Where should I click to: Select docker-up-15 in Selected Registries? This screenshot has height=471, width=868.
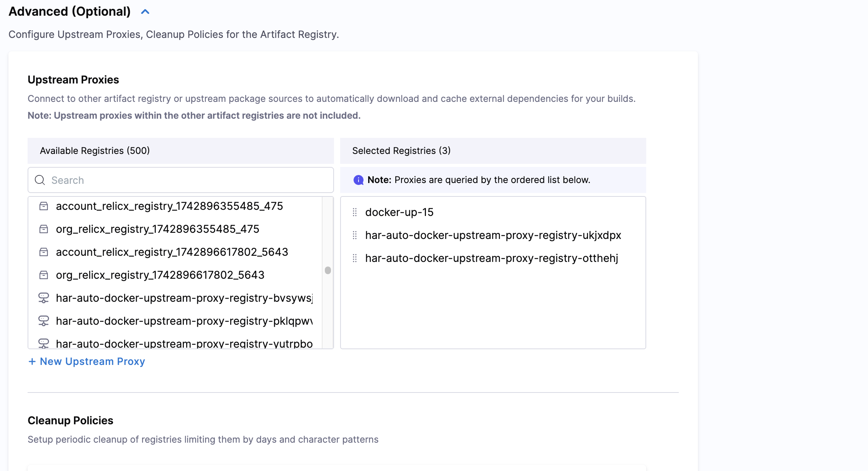pyautogui.click(x=399, y=212)
